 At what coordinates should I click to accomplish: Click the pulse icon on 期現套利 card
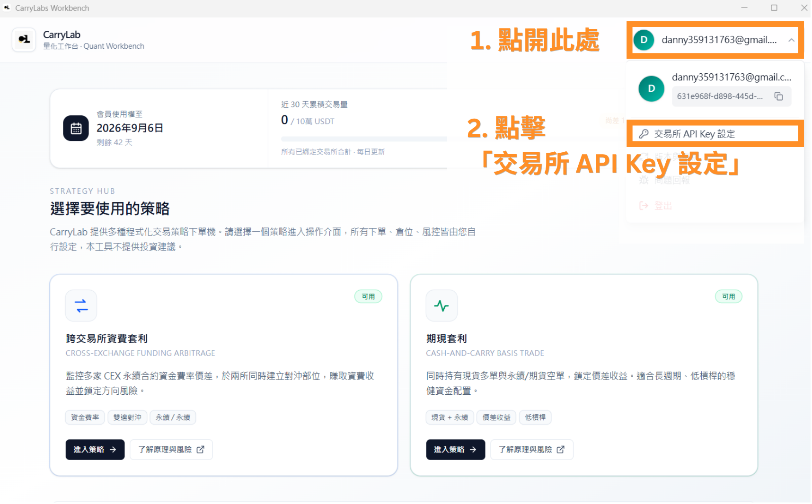pyautogui.click(x=441, y=305)
